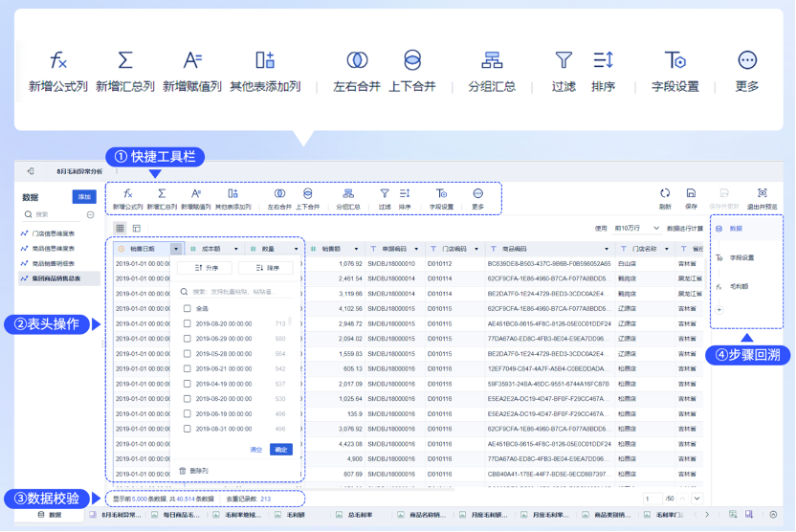
Task: Click 新增赋值列 icon in app toolbar
Action: tap(196, 193)
